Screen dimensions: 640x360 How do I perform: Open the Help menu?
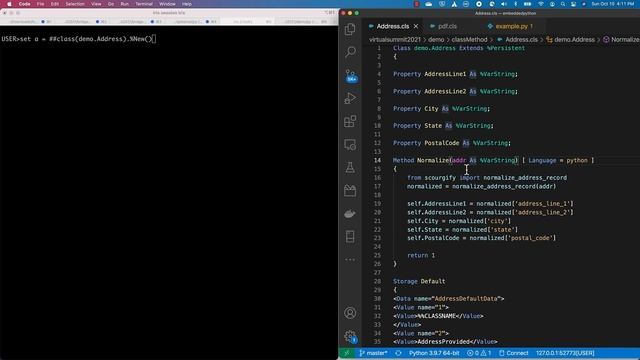[x=187, y=4]
